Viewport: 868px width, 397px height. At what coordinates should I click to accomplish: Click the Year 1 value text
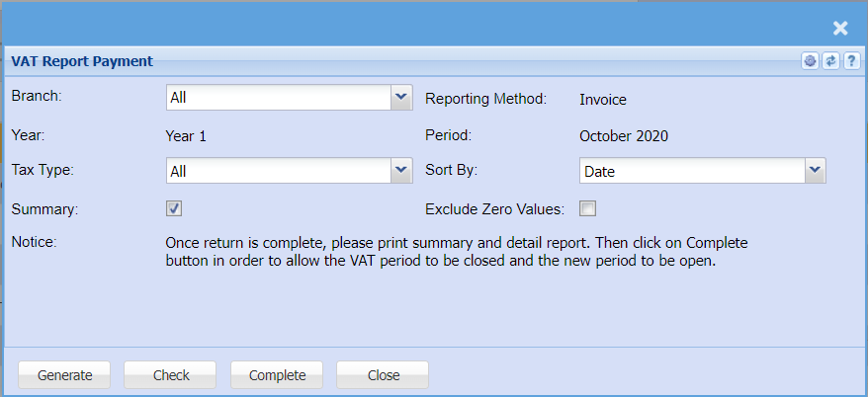(188, 136)
